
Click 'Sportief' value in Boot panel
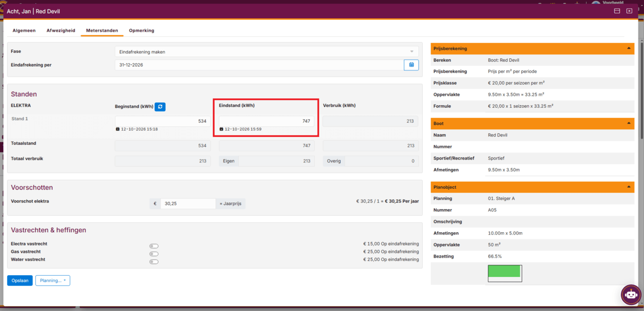click(496, 158)
